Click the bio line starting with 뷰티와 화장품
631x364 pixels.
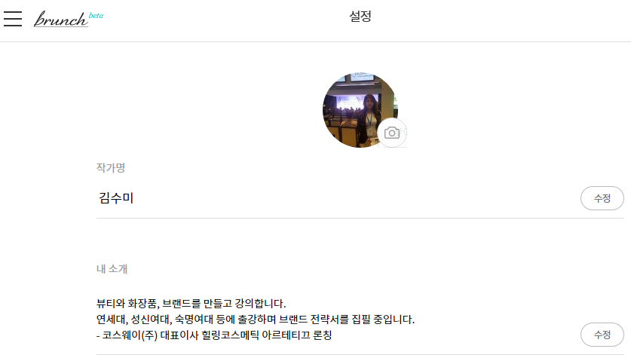point(191,303)
